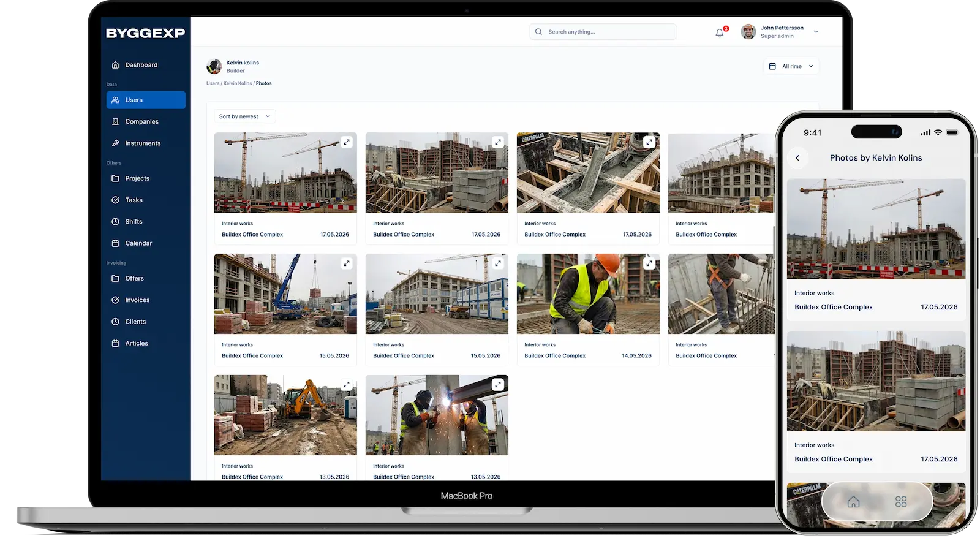Tap the cellular signal bars on phone

click(x=925, y=133)
